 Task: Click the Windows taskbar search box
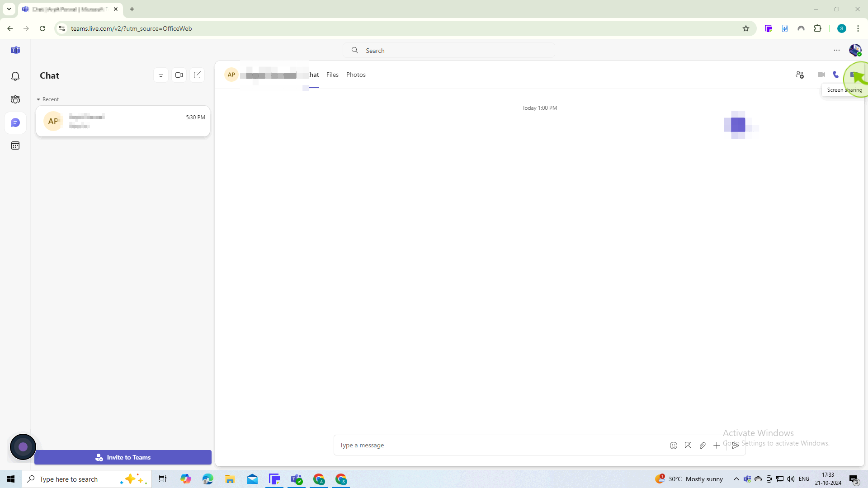87,479
